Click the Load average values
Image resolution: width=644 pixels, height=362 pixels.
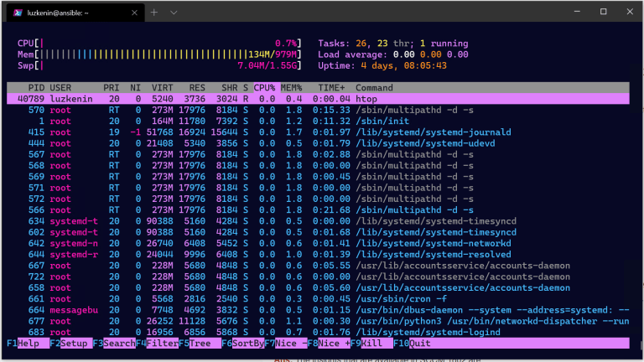click(x=430, y=54)
